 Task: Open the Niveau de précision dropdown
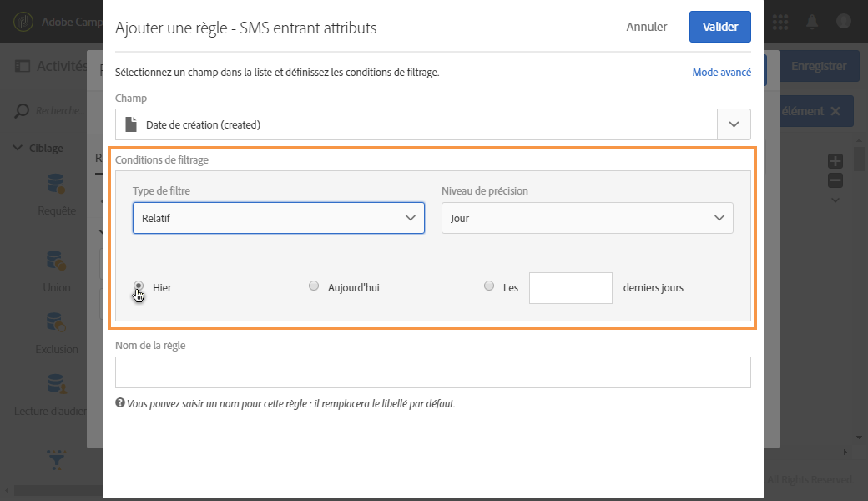coord(587,218)
